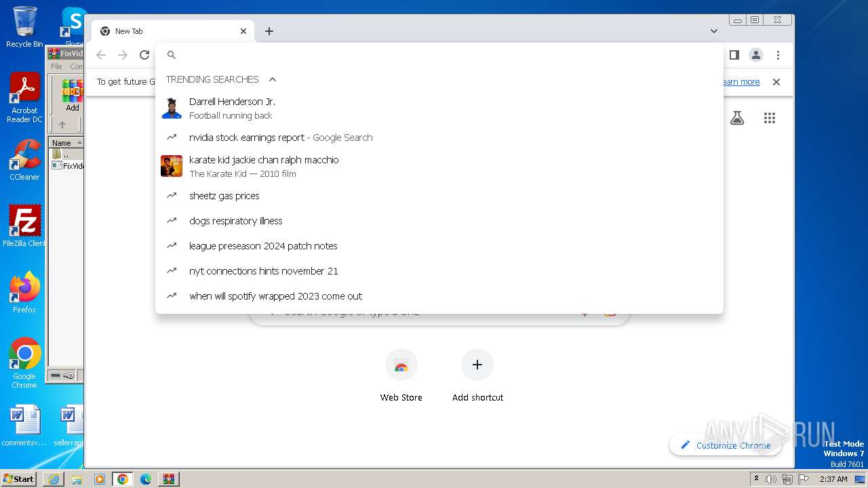The image size is (868, 488).
Task: Click the 2:37 AM taskbar clock
Action: [x=833, y=479]
